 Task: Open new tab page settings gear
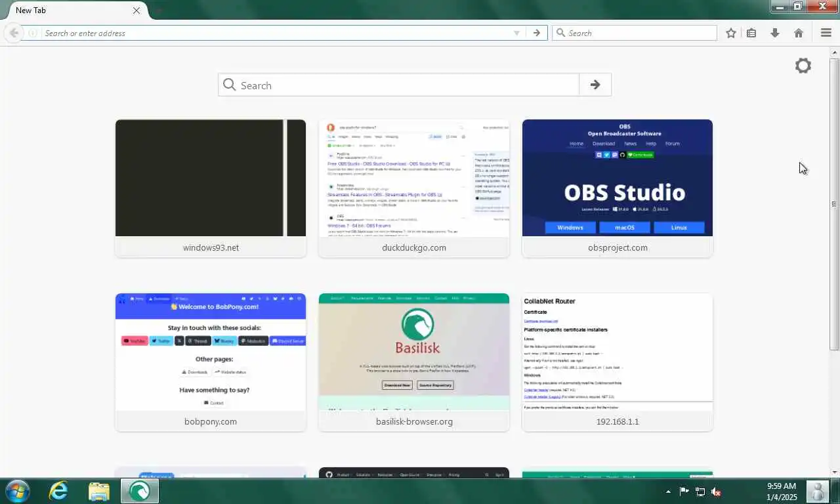point(803,66)
